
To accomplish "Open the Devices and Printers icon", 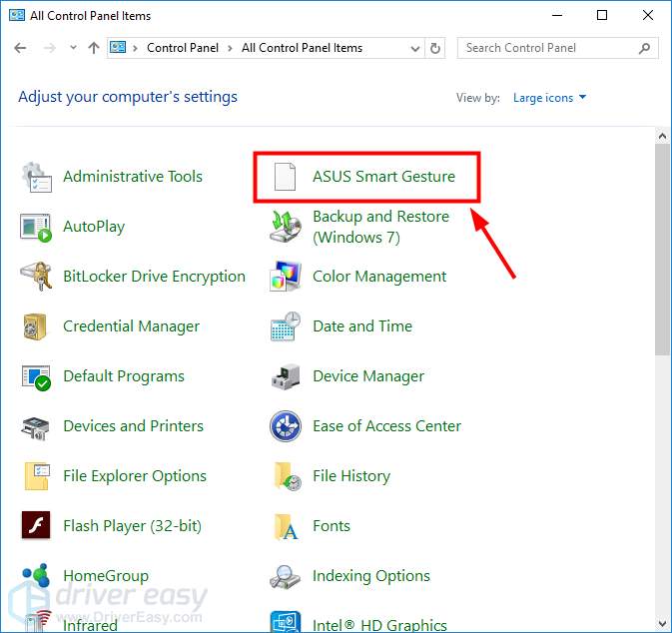I will coord(35,427).
